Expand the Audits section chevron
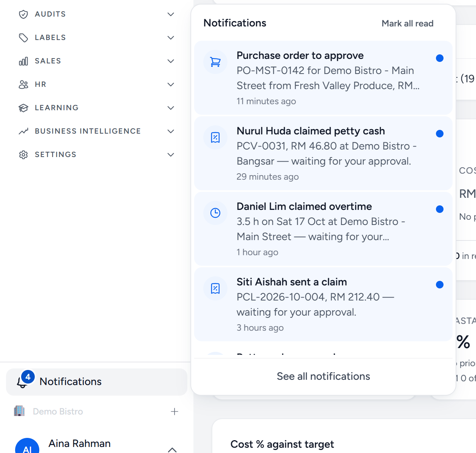The image size is (476, 453). (171, 14)
